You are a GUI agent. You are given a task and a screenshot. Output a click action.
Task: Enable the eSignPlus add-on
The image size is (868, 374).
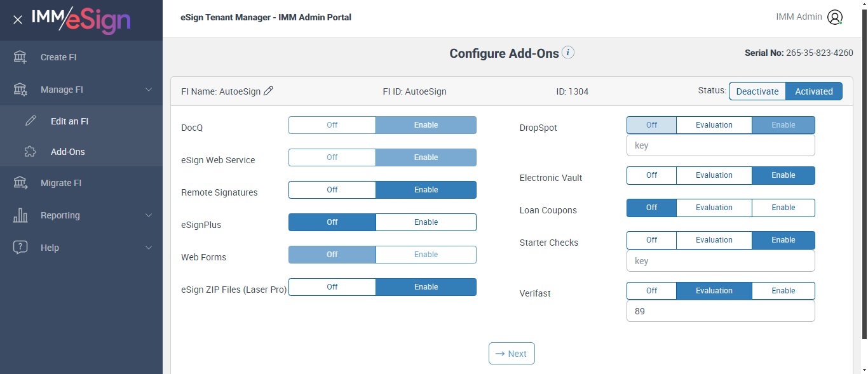tap(426, 222)
